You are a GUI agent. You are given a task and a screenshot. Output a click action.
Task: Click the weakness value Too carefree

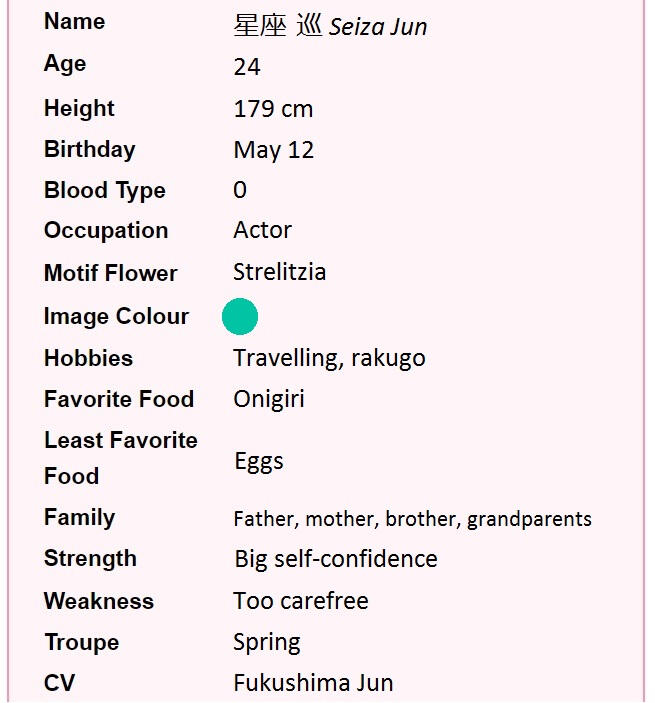point(300,601)
